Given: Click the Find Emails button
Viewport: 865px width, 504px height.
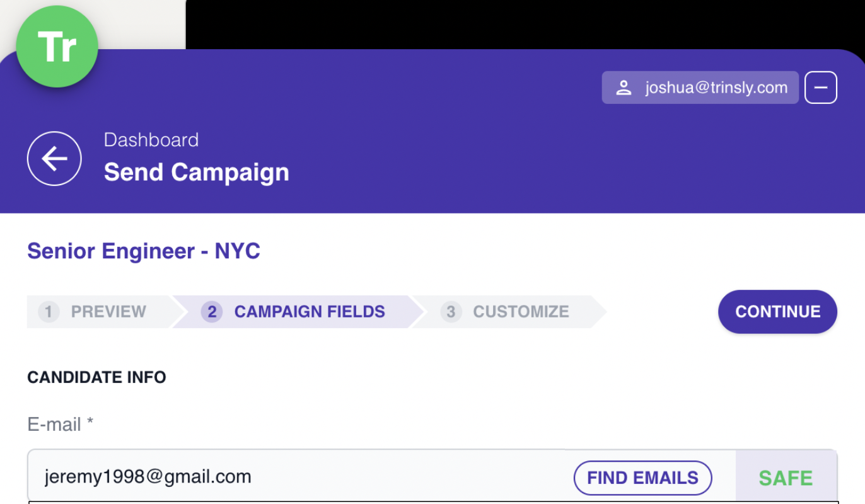Looking at the screenshot, I should 642,478.
